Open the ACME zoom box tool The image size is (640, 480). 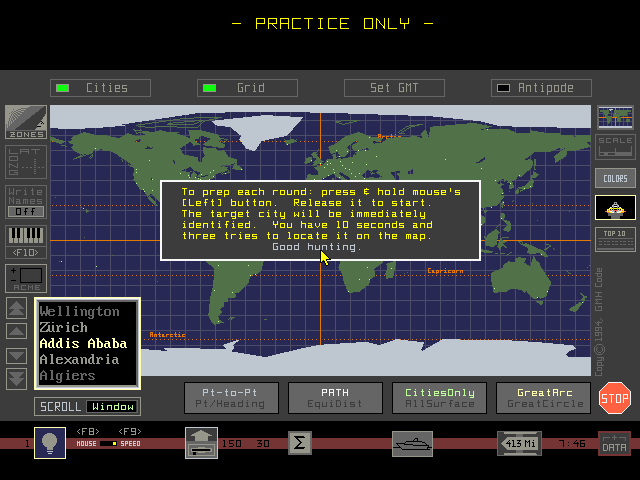(26, 278)
